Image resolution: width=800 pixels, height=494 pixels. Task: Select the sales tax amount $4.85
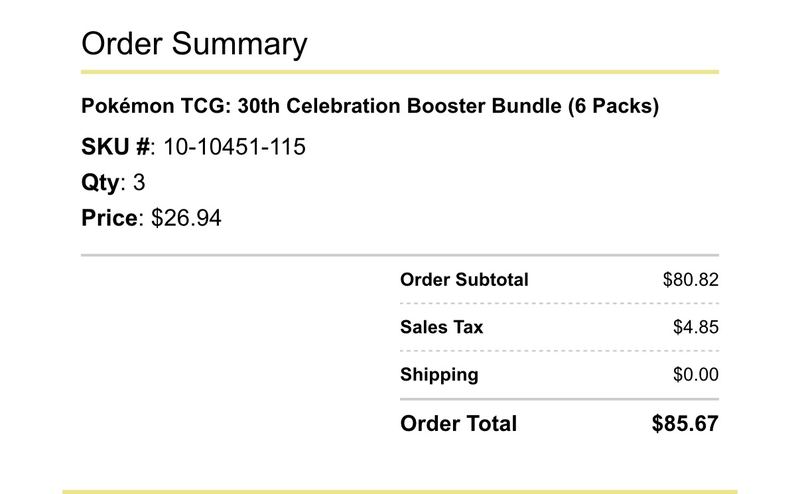point(695,327)
